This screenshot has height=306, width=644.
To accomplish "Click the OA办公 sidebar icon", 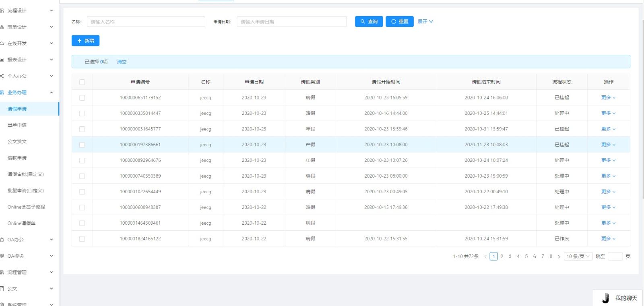I will [x=2, y=240].
